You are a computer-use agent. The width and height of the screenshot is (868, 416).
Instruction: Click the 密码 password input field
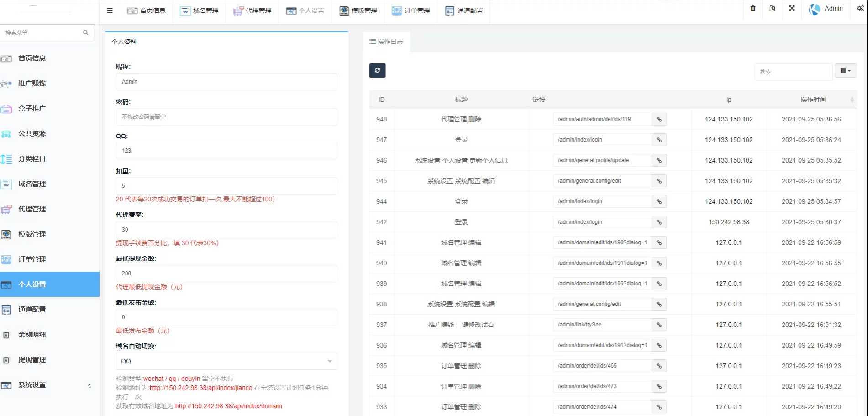(226, 117)
